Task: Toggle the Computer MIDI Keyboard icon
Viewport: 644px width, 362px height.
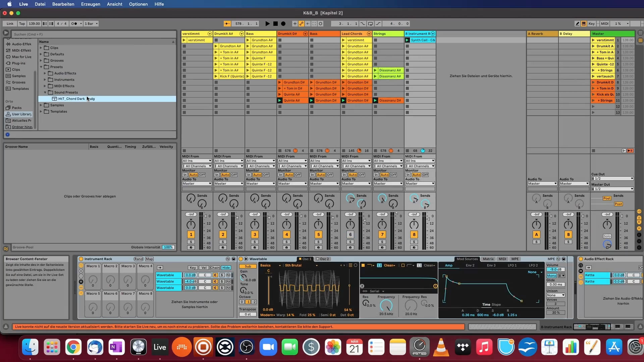Action: pyautogui.click(x=584, y=24)
